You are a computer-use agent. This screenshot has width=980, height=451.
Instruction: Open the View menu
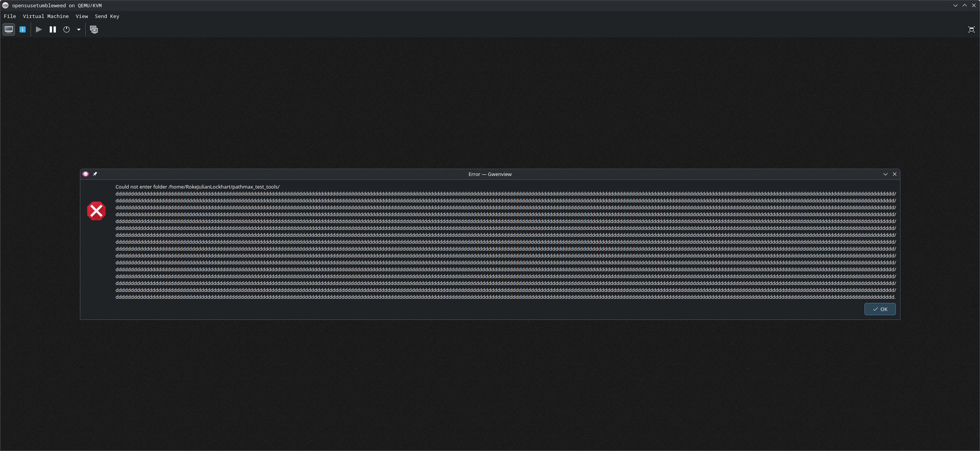pyautogui.click(x=82, y=16)
